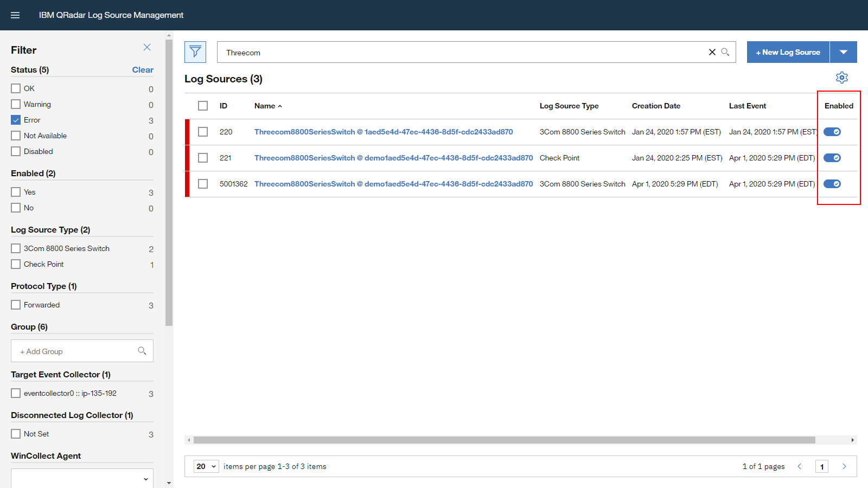This screenshot has height=488, width=868.
Task: Sort by the ID column header
Action: click(224, 106)
